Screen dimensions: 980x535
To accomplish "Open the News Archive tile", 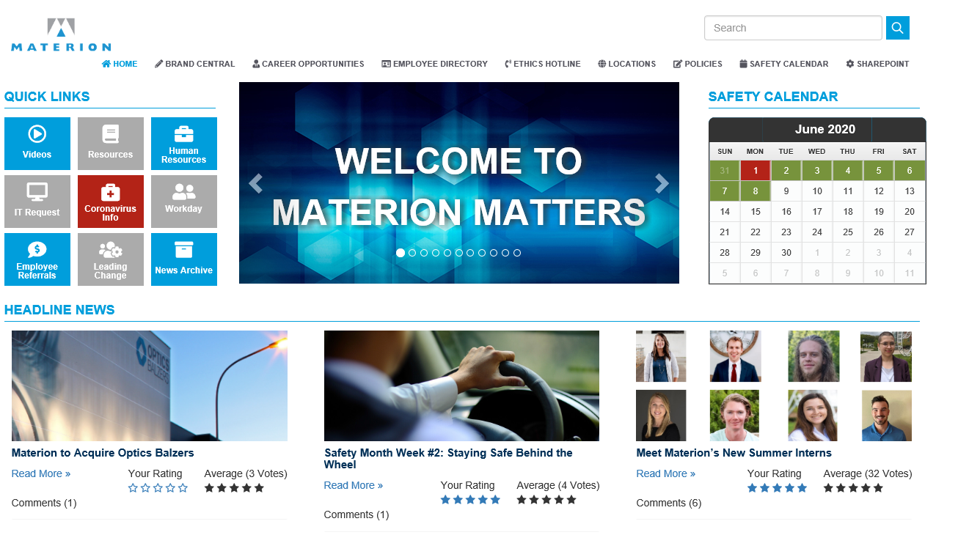I will point(184,259).
